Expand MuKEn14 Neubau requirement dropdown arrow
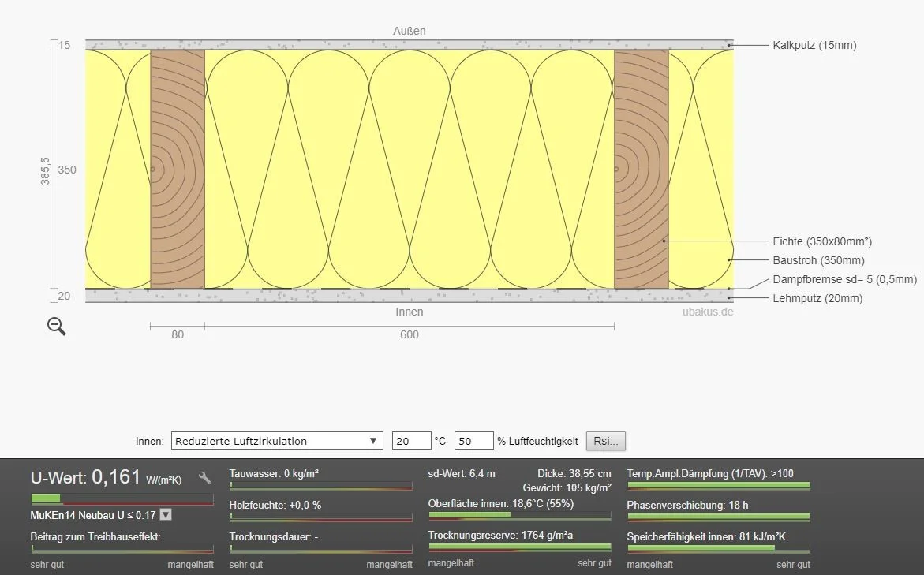924x575 pixels. 166,514
